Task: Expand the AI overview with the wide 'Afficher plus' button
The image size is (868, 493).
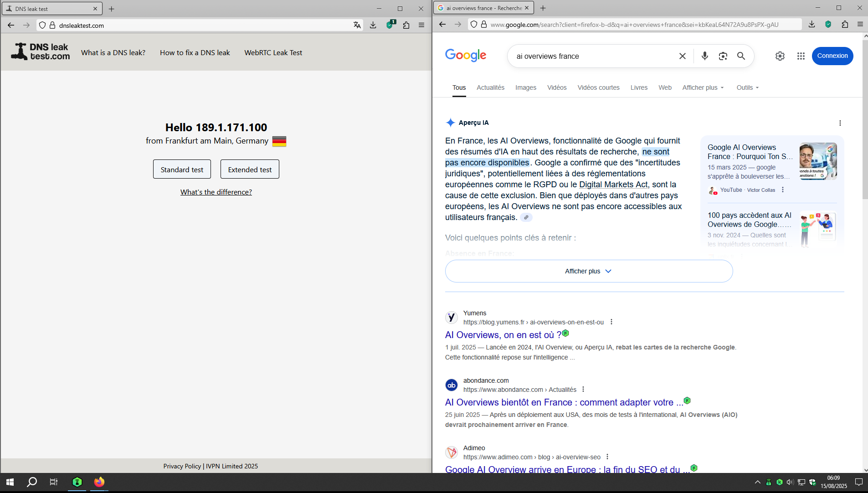Action: click(589, 271)
